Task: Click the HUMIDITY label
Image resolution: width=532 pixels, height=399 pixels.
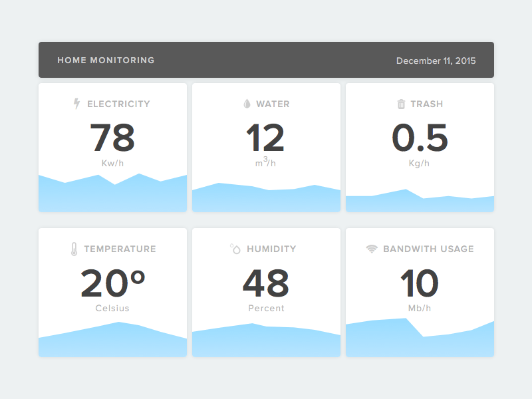Action: coord(271,249)
